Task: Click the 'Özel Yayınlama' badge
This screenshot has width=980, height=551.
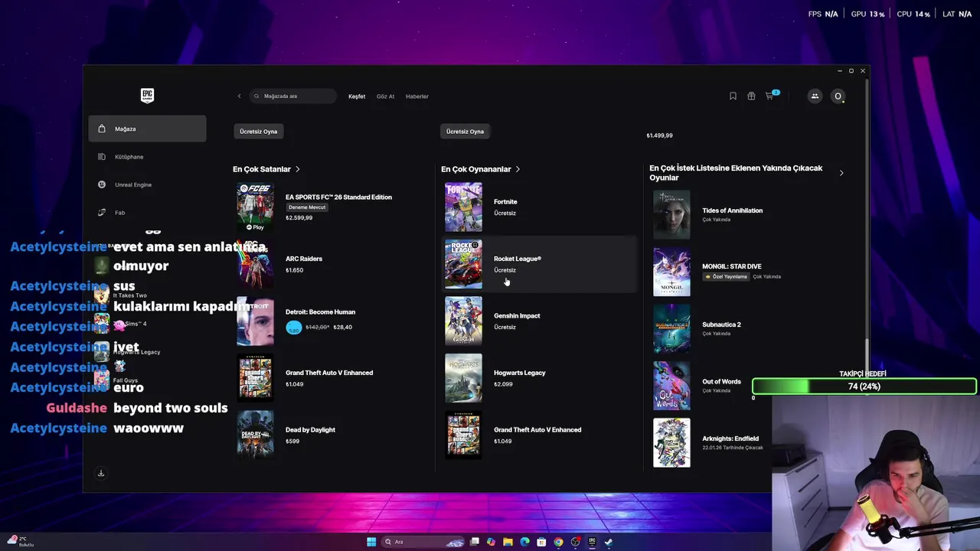Action: coord(726,277)
